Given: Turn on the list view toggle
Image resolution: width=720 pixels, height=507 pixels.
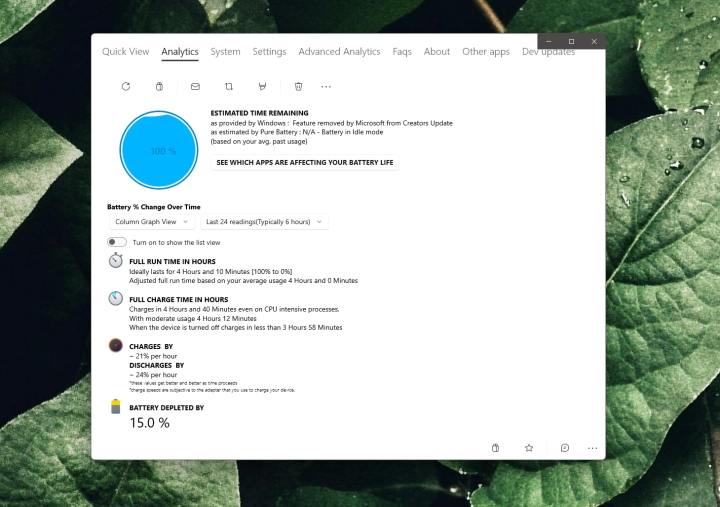Looking at the screenshot, I should 117,242.
